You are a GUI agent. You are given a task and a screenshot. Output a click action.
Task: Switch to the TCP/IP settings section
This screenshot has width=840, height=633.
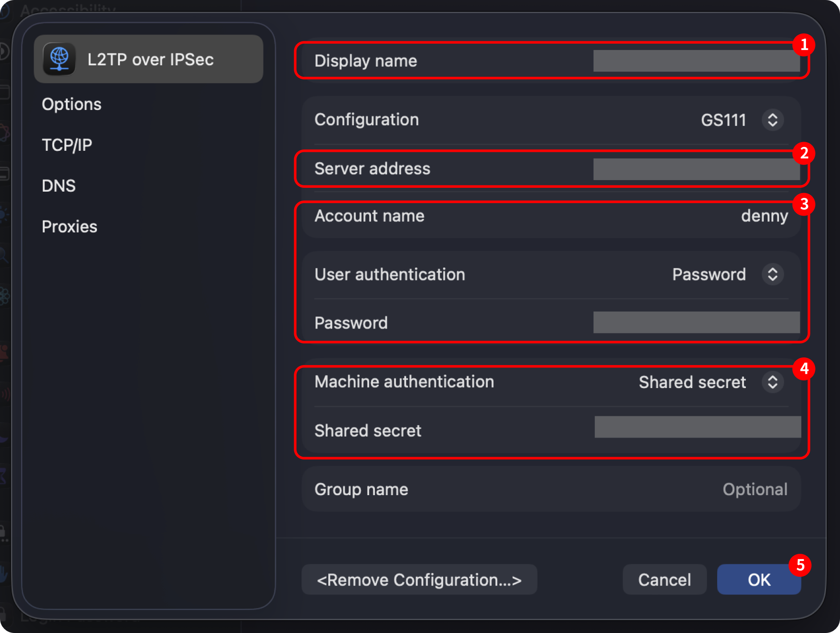point(66,145)
